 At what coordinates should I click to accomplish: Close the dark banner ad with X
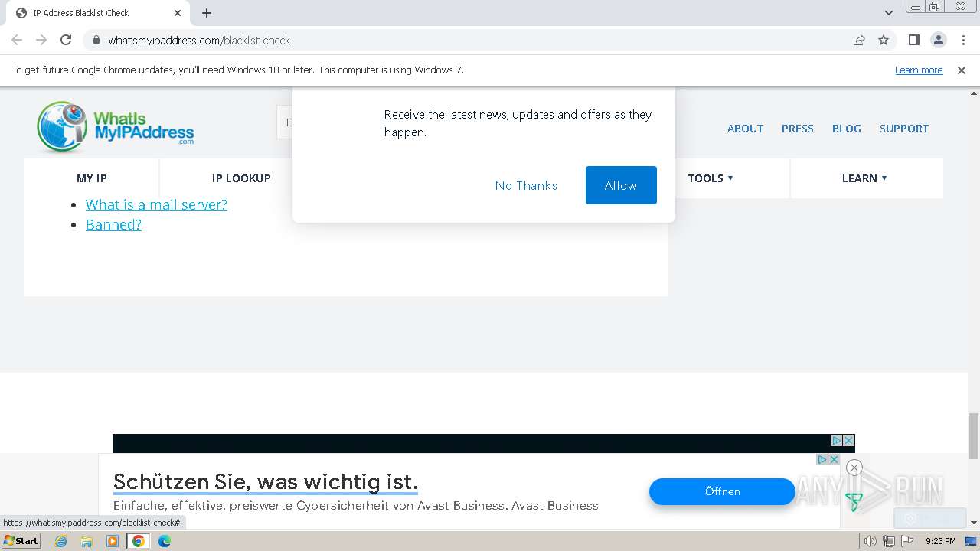pos(848,440)
